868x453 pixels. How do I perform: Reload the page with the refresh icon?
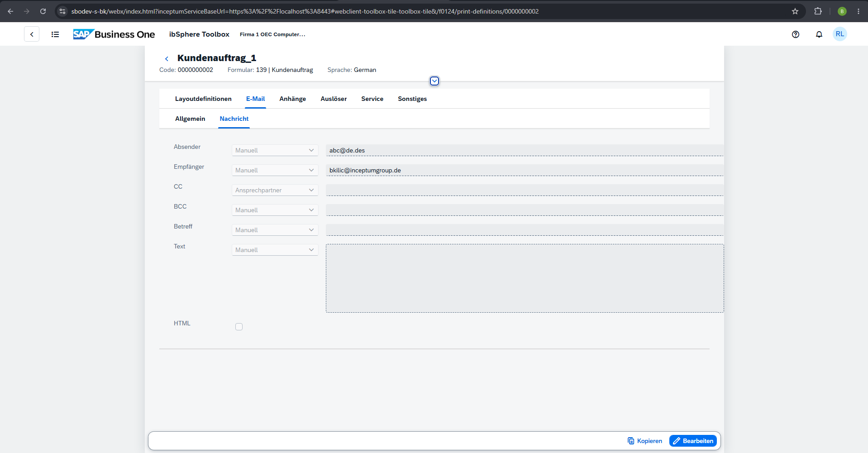[x=43, y=11]
